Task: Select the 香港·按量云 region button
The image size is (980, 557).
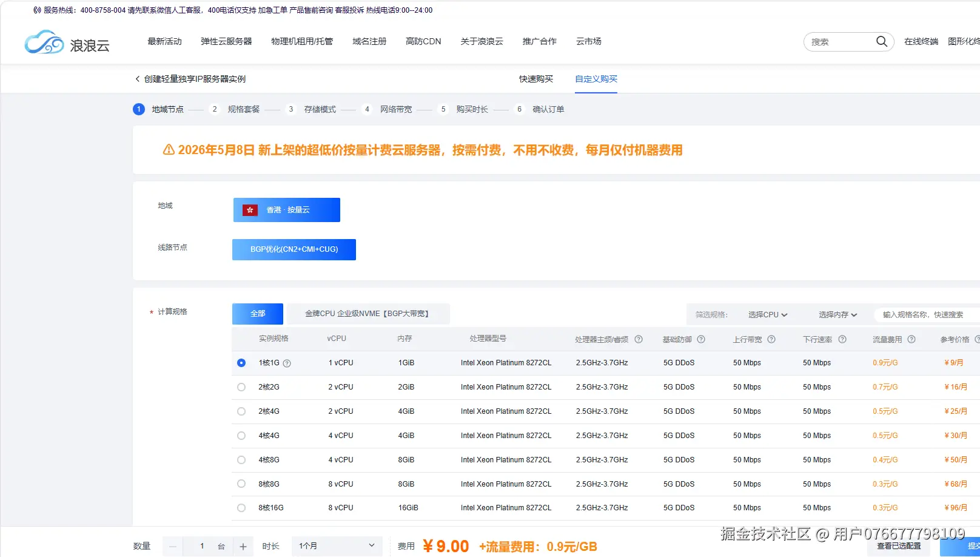Action: click(287, 210)
